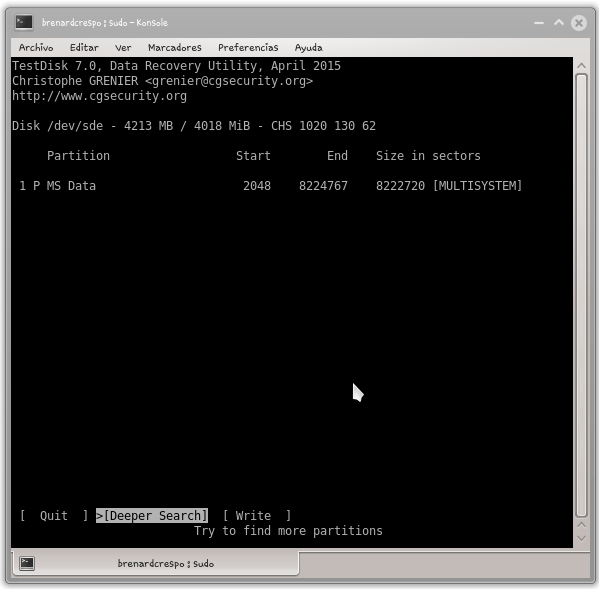Expand the Marcadores menu

(175, 47)
